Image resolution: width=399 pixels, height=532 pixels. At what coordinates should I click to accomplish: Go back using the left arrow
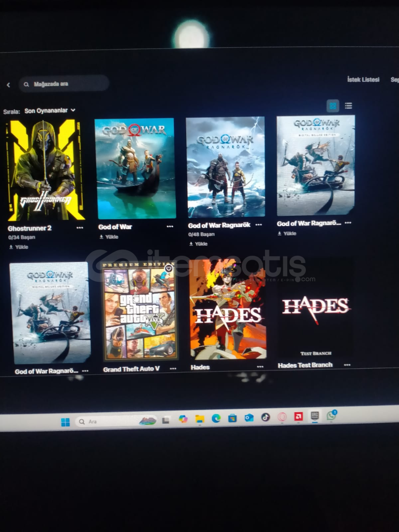[8, 85]
